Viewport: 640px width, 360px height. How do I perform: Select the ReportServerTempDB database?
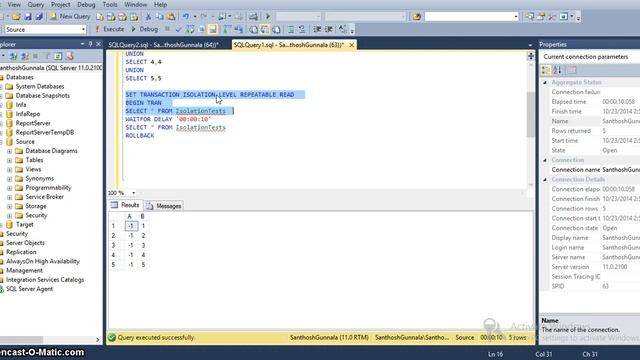point(45,132)
